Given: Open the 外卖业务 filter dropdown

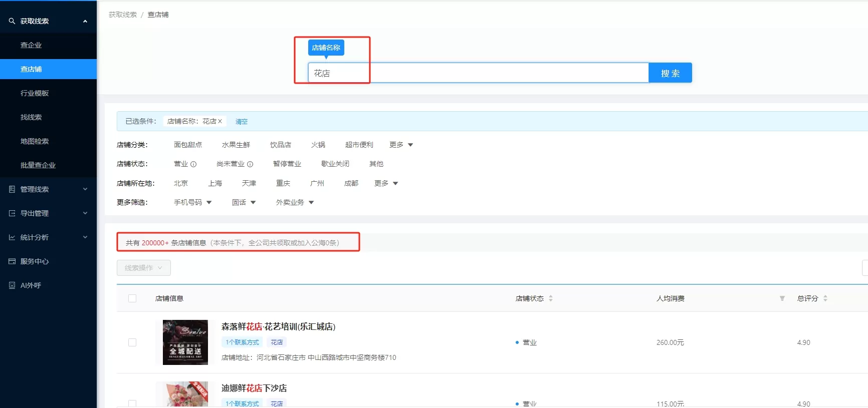Looking at the screenshot, I should click(x=295, y=202).
